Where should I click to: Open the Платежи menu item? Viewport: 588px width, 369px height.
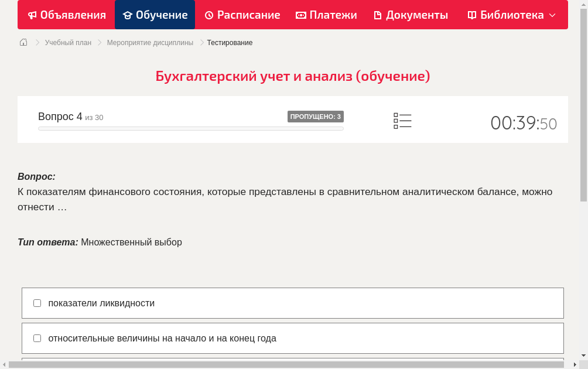click(x=326, y=15)
